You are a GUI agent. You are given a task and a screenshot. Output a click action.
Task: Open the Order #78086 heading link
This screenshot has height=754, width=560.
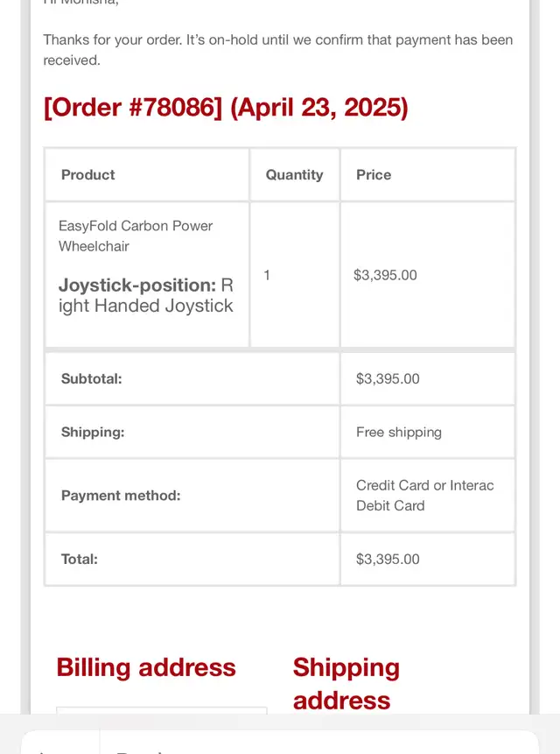(x=226, y=107)
